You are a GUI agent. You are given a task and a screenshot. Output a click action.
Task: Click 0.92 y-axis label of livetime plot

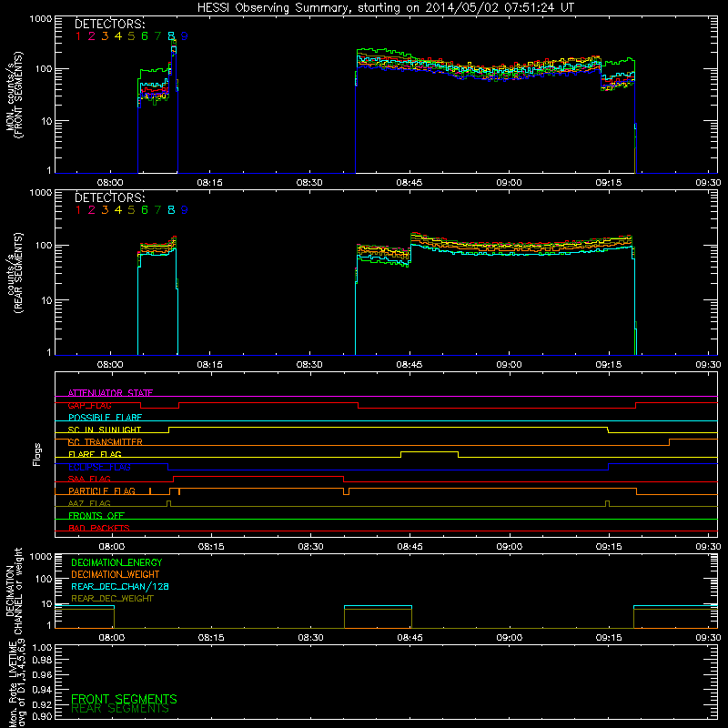(42, 704)
